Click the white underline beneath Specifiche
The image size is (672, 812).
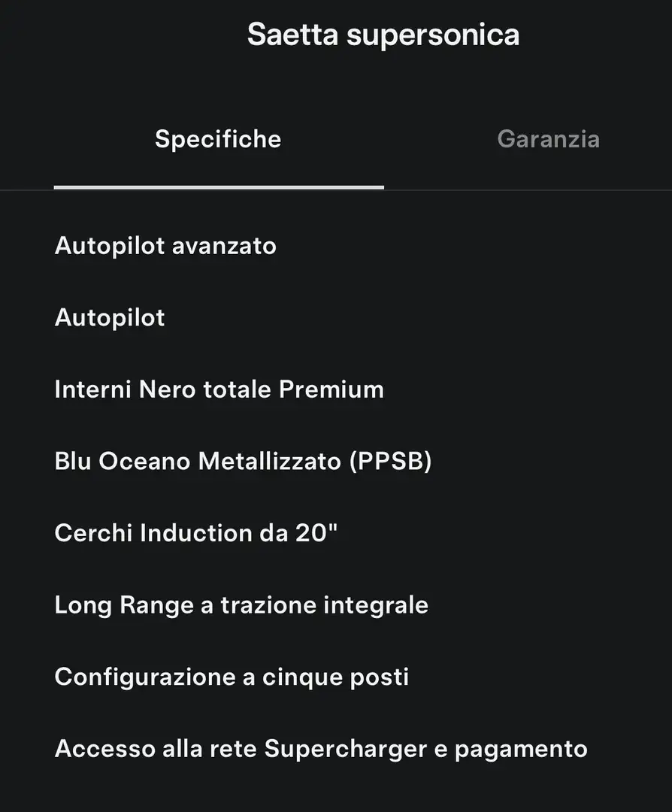coord(219,187)
